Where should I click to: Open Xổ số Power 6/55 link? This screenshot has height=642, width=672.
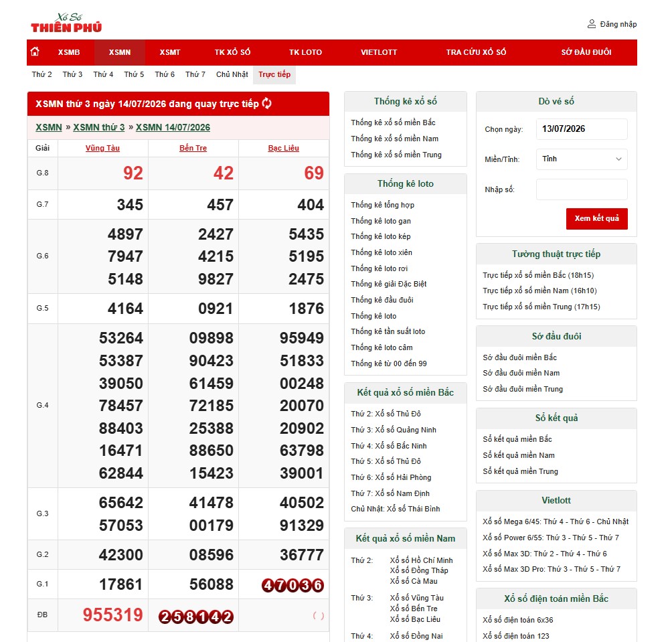(x=551, y=538)
